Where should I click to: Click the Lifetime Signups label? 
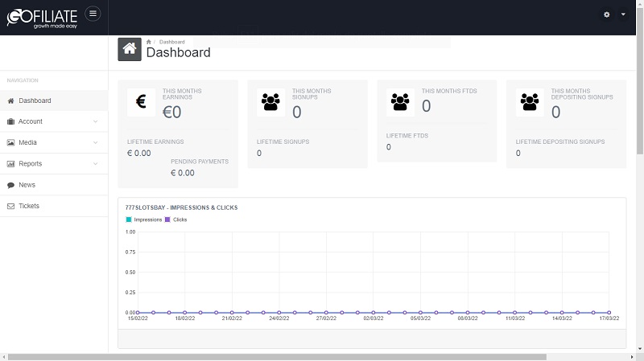[283, 142]
